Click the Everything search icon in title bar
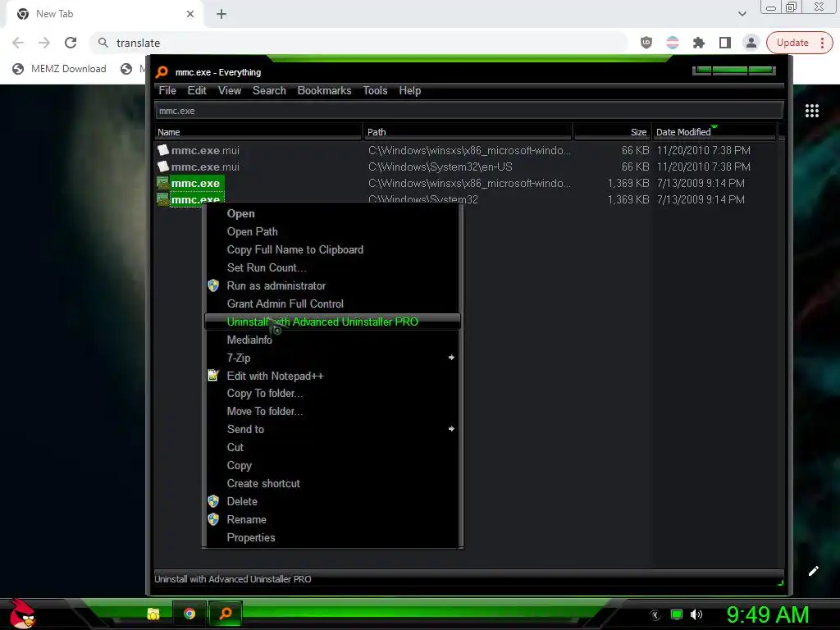Screen dimensions: 840x630 click(x=162, y=72)
